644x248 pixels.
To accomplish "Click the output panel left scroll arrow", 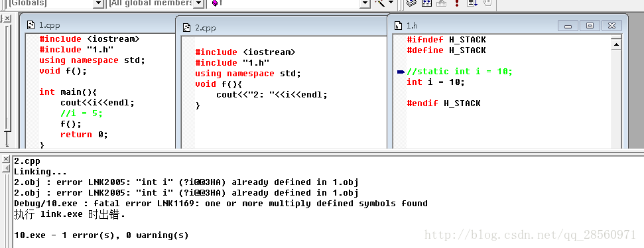I will tap(6, 168).
